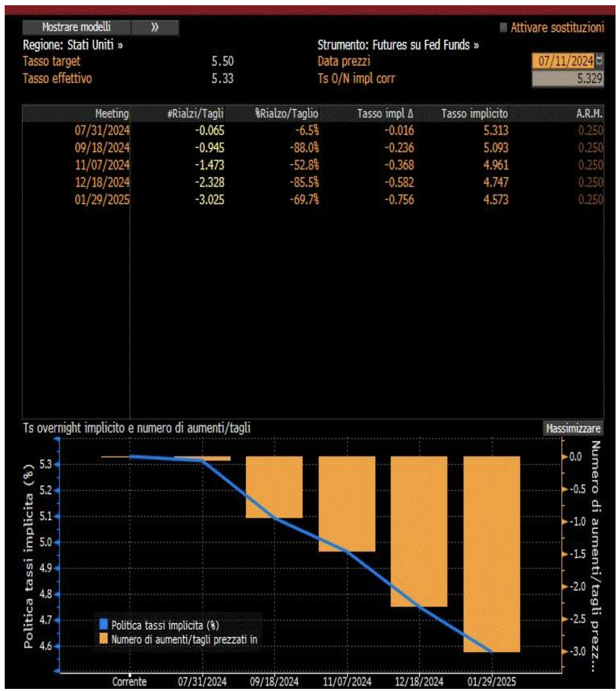The height and width of the screenshot is (691, 616).
Task: Click the Corrente label on chart axis
Action: (x=130, y=682)
